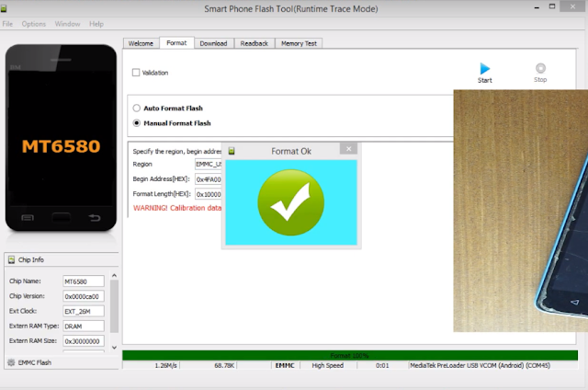Click the Chip Info panel icon
Viewport: 588px width, 390px height.
pos(11,259)
